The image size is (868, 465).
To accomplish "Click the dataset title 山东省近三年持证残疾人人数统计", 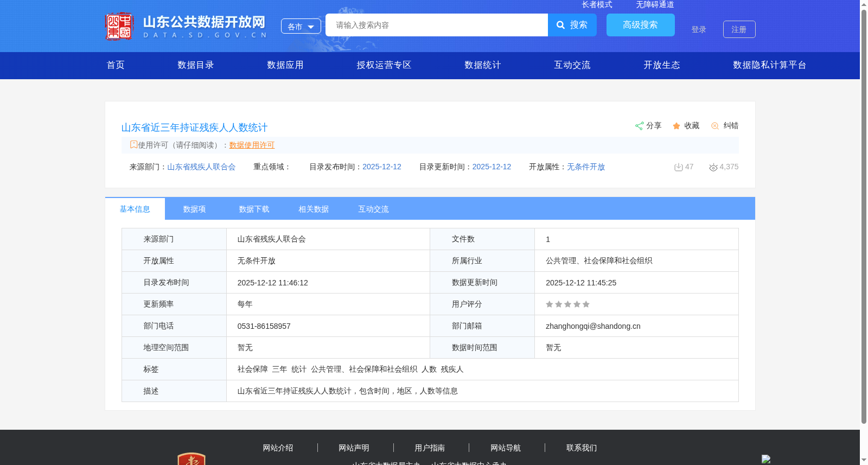I will (x=194, y=128).
